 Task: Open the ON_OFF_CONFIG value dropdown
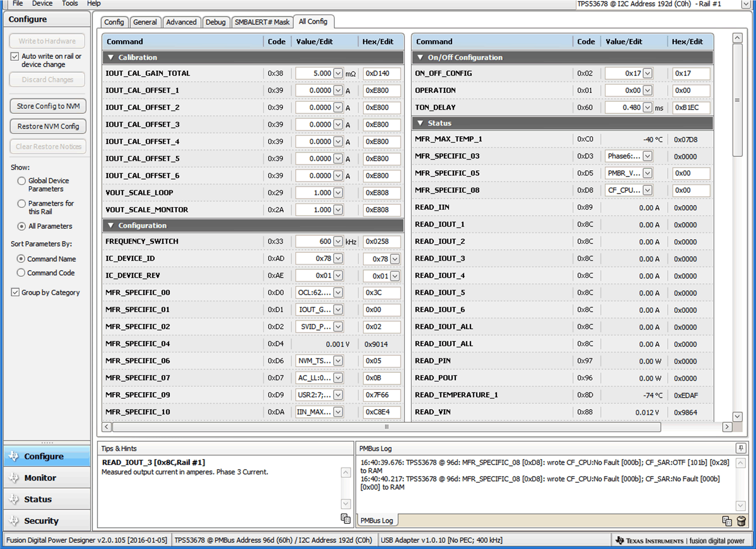point(648,73)
